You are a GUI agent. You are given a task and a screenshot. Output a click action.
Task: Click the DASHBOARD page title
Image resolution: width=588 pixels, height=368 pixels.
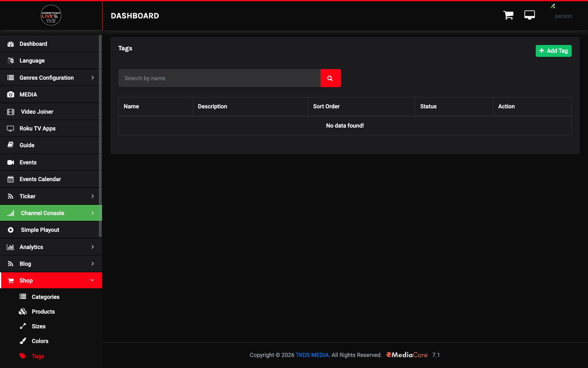(x=135, y=16)
